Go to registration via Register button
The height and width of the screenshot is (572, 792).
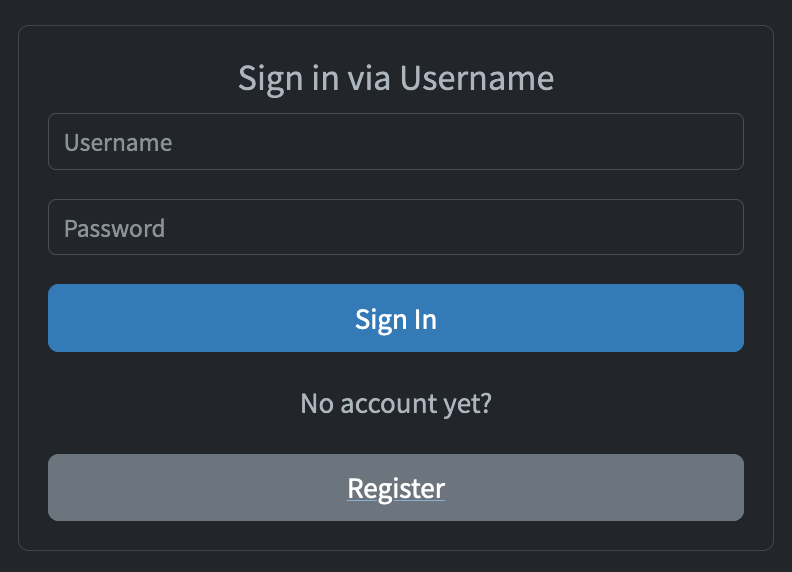tap(395, 488)
